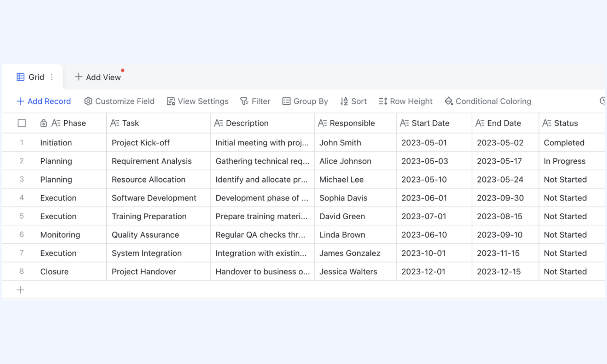Click the text-type icon of Responsible column
Image resolution: width=607 pixels, height=364 pixels.
pyautogui.click(x=322, y=123)
